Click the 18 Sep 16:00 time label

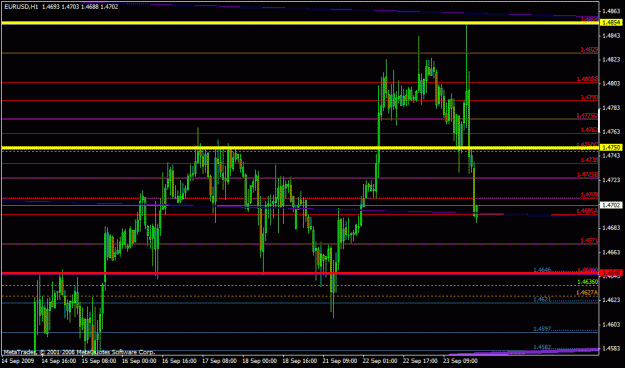click(x=299, y=361)
